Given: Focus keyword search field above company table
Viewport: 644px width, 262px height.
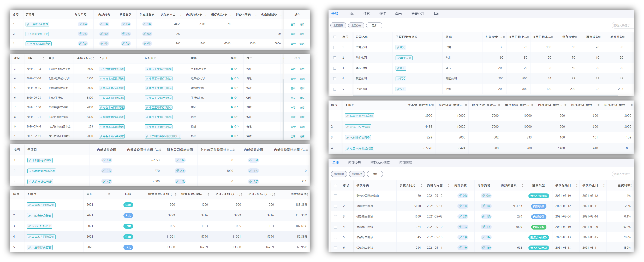Looking at the screenshot, I should pos(622,25).
